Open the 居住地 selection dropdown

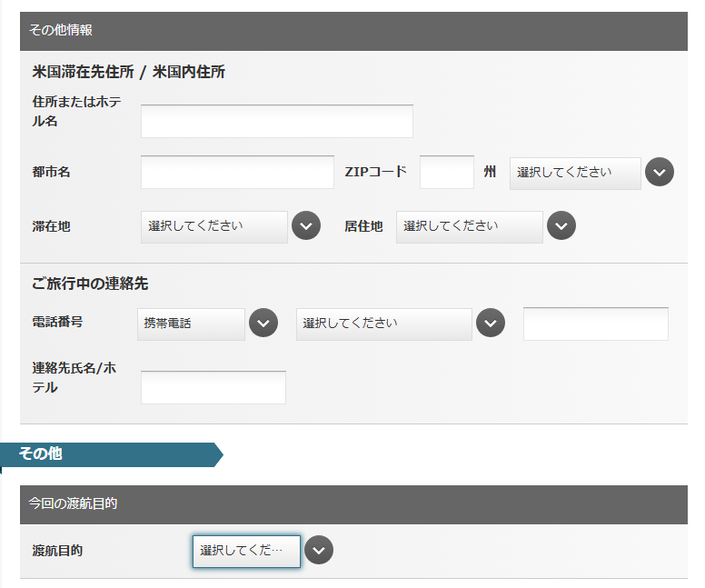[470, 227]
